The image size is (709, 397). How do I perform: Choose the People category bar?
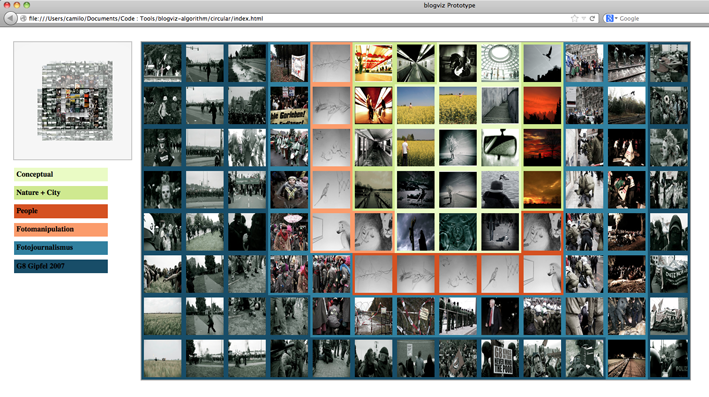click(x=61, y=211)
